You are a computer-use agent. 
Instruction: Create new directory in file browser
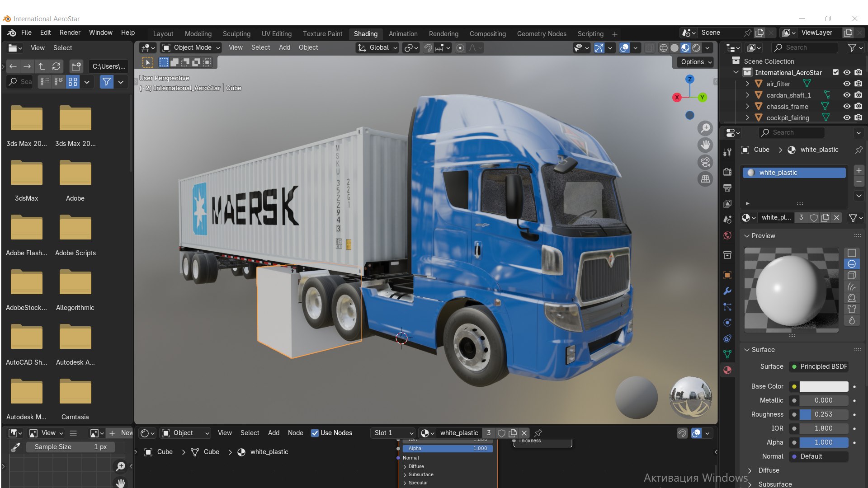pos(76,66)
